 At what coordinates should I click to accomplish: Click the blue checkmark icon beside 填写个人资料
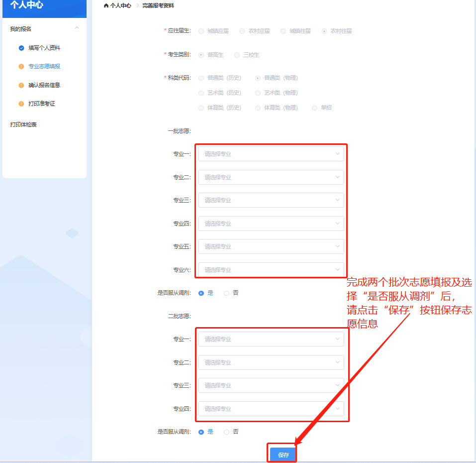[21, 48]
